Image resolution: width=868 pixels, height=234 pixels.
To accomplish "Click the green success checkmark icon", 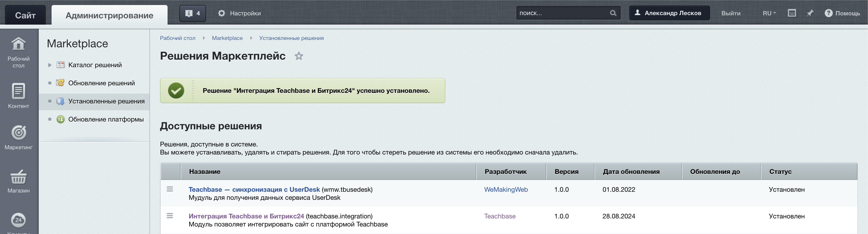I will click(x=176, y=90).
